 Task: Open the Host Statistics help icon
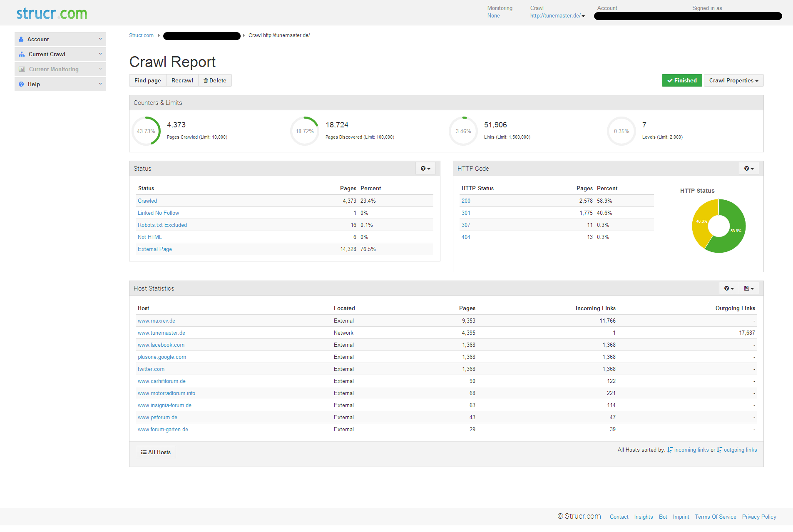point(729,288)
